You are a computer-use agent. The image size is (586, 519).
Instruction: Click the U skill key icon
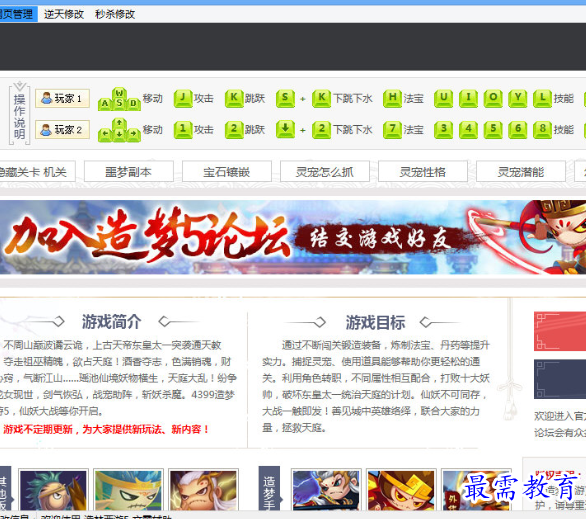click(443, 99)
